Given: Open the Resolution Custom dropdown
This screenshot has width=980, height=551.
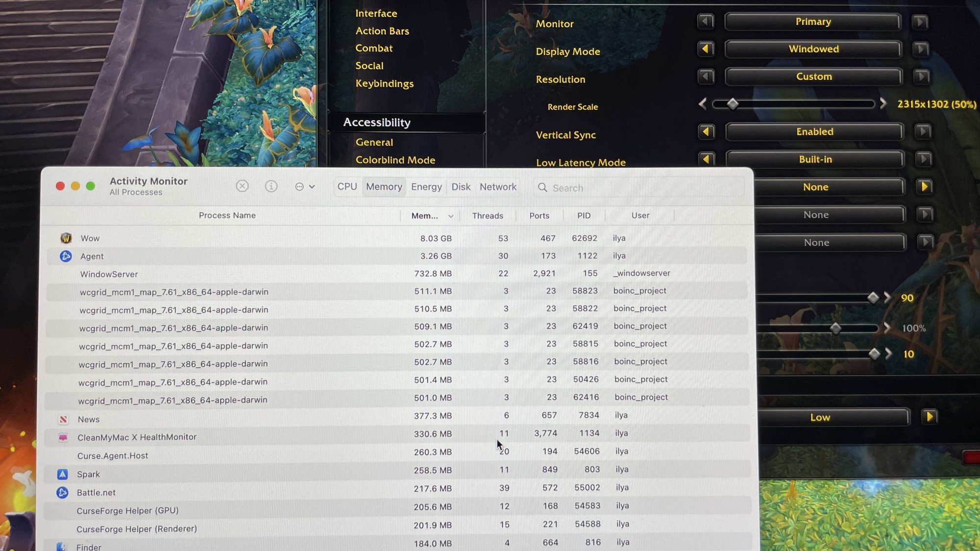Looking at the screenshot, I should click(813, 76).
